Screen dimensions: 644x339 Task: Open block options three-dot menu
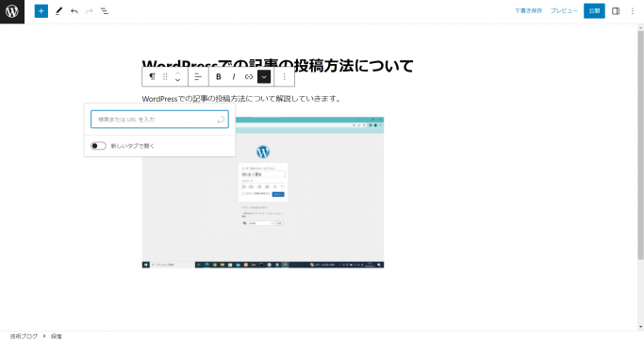[x=284, y=77]
